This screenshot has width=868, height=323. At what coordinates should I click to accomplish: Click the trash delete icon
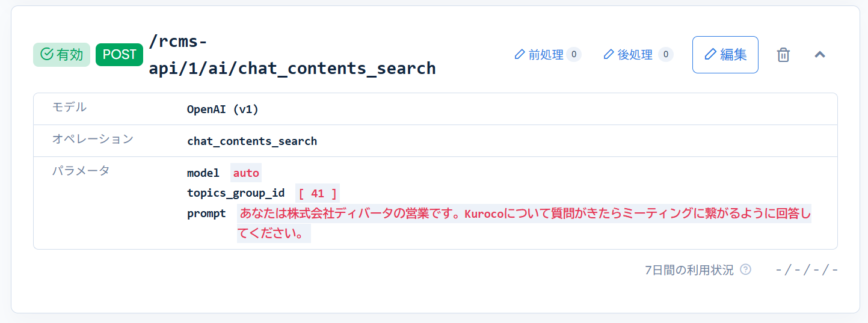(783, 55)
